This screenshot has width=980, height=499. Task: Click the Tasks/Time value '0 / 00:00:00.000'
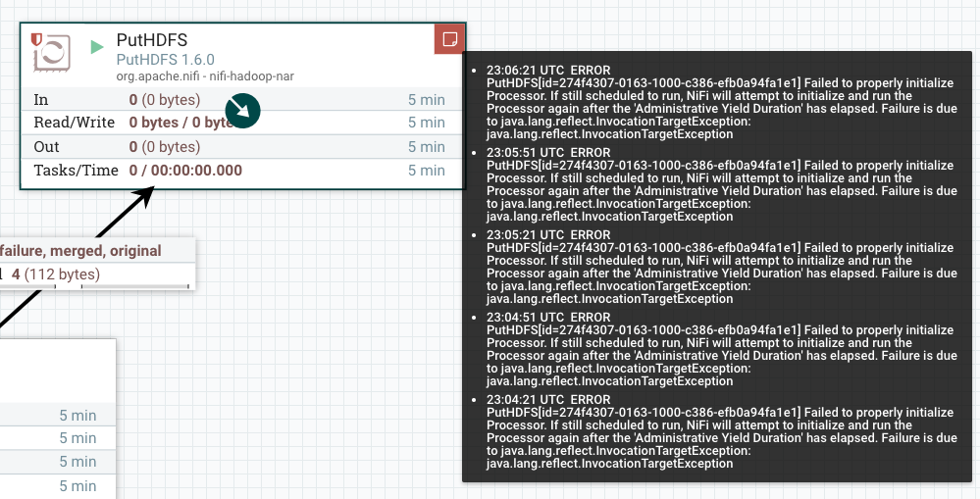tap(185, 171)
